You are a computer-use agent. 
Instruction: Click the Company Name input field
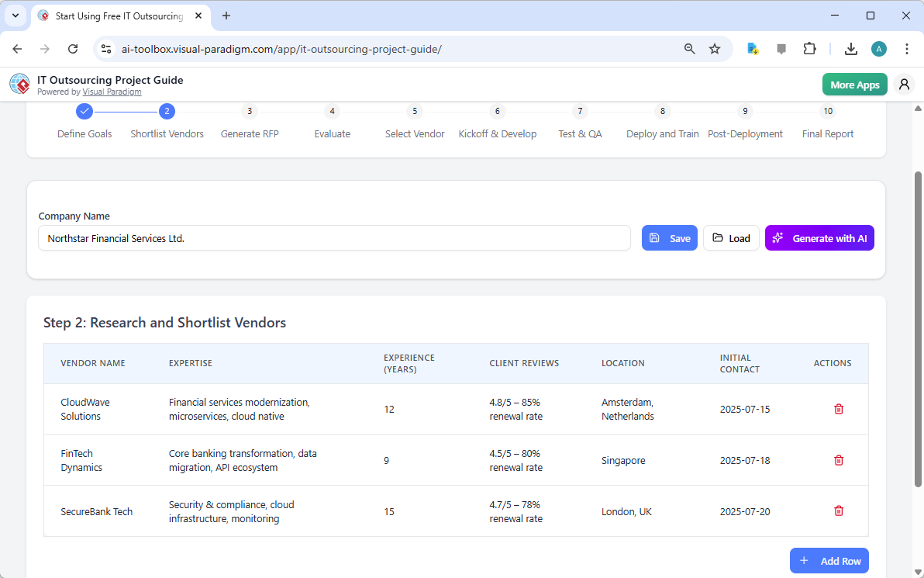[x=335, y=237]
